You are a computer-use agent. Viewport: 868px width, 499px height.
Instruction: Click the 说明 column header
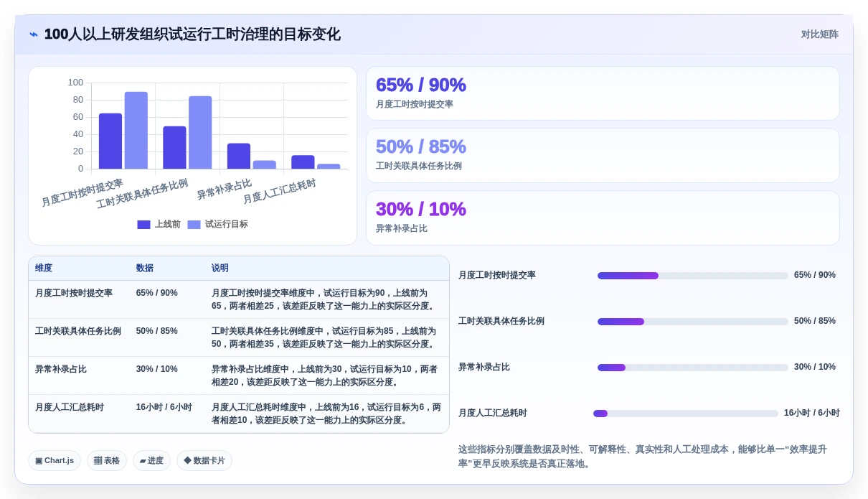(x=220, y=268)
